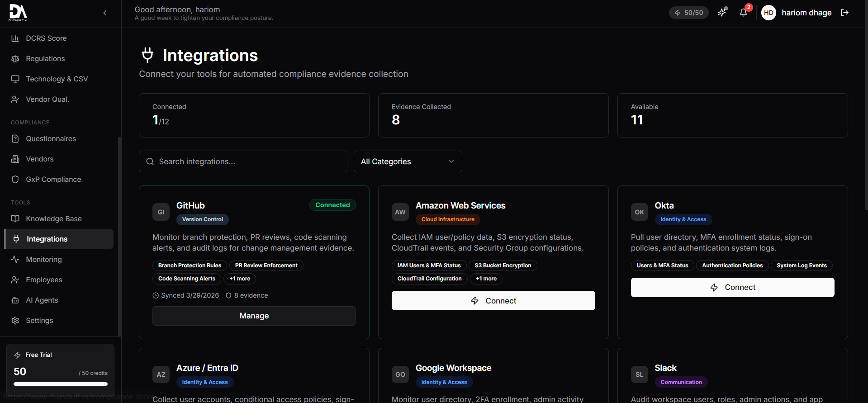Click the Questionnaires icon
This screenshot has height=403, width=868.
click(15, 139)
